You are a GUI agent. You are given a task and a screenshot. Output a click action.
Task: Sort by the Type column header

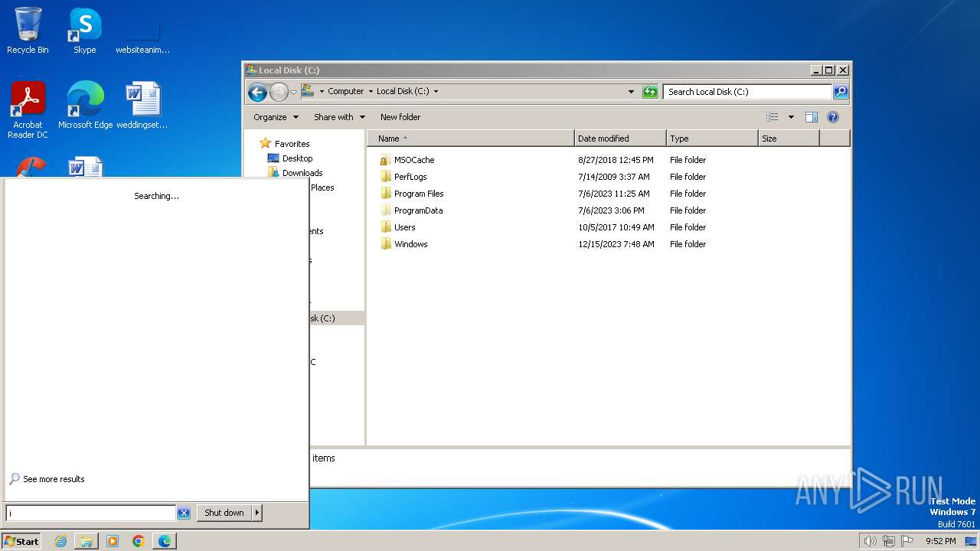coord(712,139)
